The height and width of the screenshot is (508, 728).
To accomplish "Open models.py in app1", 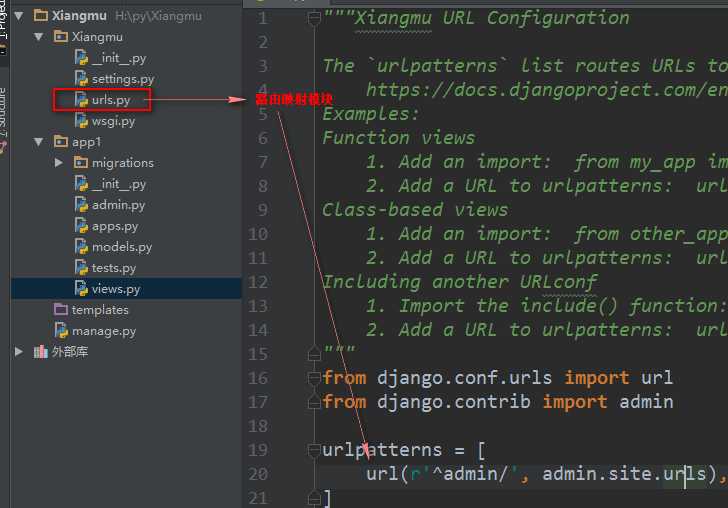I will coord(122,247).
